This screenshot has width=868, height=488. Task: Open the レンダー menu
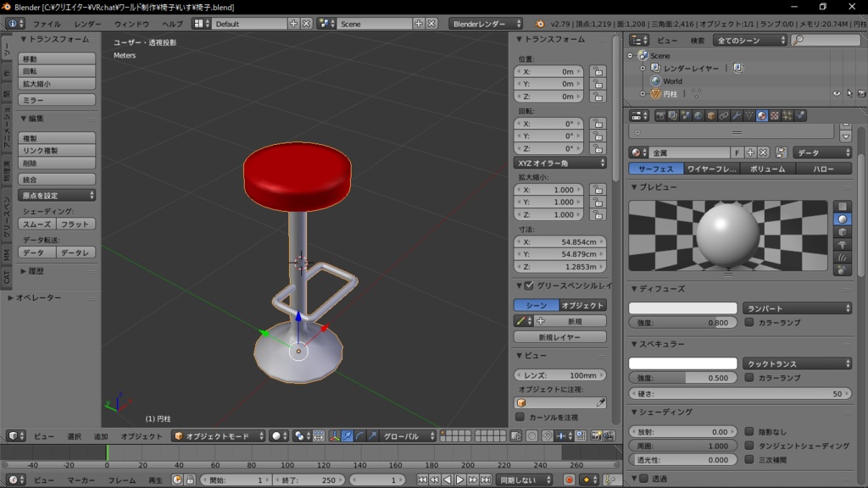(x=87, y=25)
